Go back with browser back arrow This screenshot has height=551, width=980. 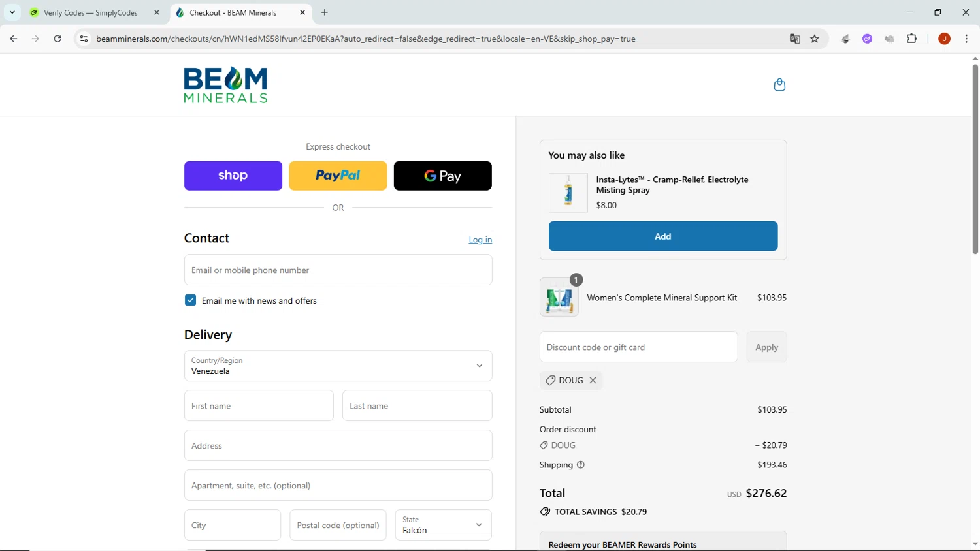coord(14,39)
